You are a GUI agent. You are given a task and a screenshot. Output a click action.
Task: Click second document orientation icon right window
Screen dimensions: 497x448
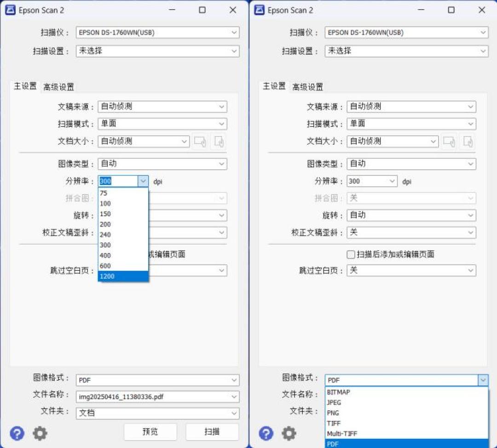point(468,141)
